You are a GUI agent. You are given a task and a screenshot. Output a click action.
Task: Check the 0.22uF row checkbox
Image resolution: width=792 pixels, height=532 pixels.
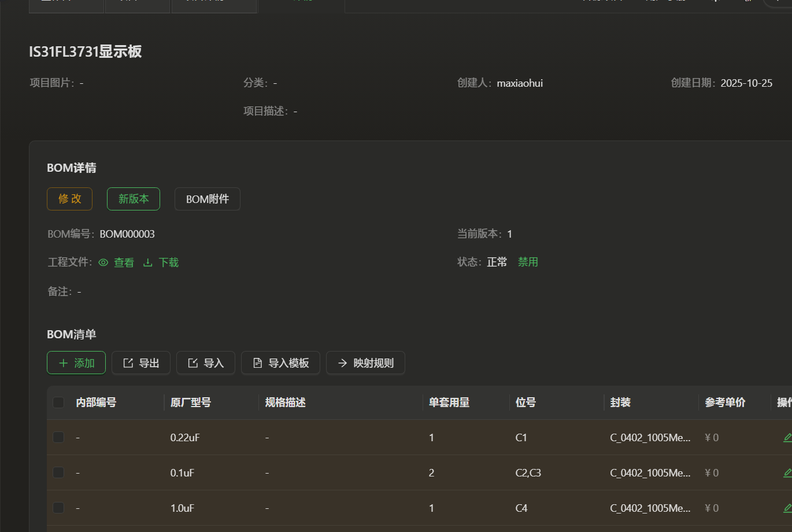[x=58, y=438]
